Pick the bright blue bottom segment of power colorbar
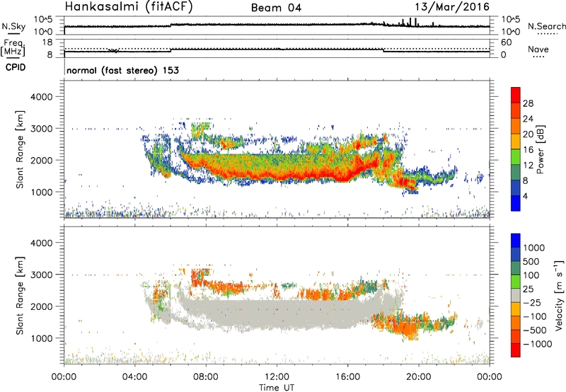 tap(516, 203)
